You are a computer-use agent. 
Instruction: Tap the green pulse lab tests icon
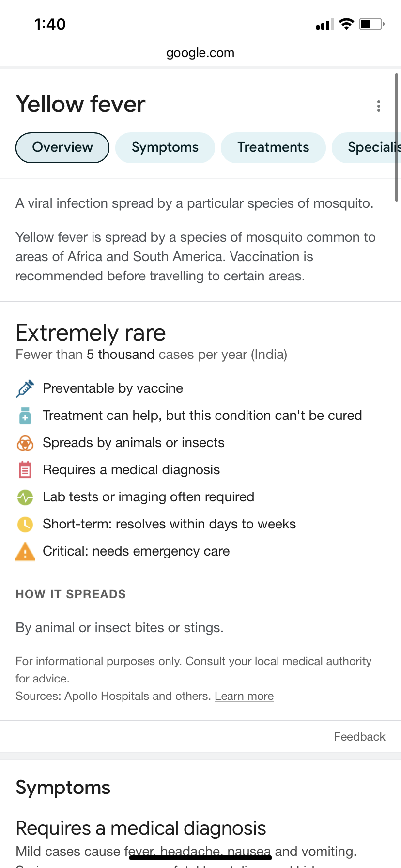tap(25, 497)
